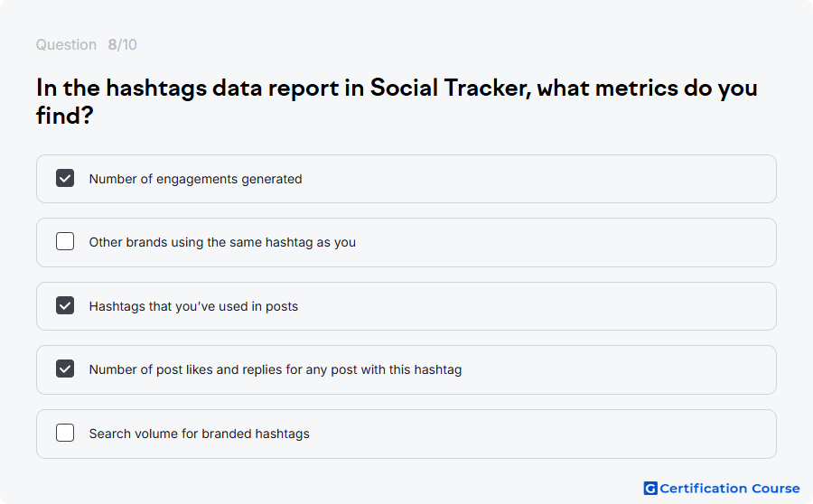Image resolution: width=813 pixels, height=504 pixels.
Task: Tick the "Other brands using the same hashtag" checkbox
Action: click(x=65, y=242)
